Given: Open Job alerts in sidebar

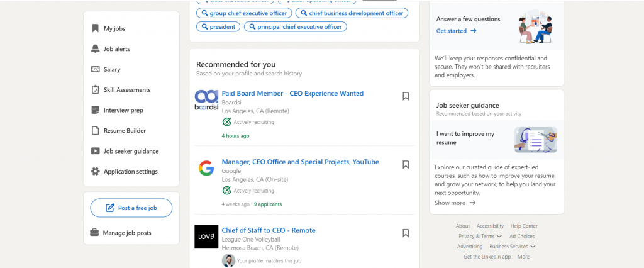Looking at the screenshot, I should 116,49.
